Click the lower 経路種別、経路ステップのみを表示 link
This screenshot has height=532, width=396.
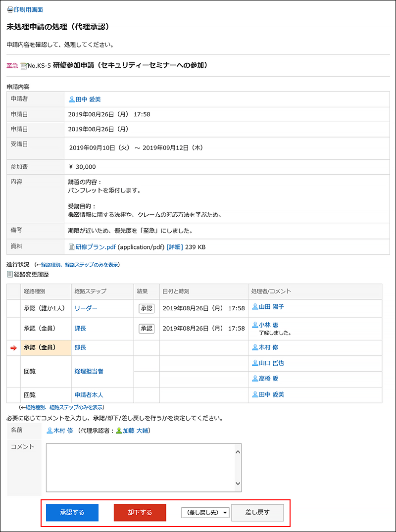click(64, 407)
